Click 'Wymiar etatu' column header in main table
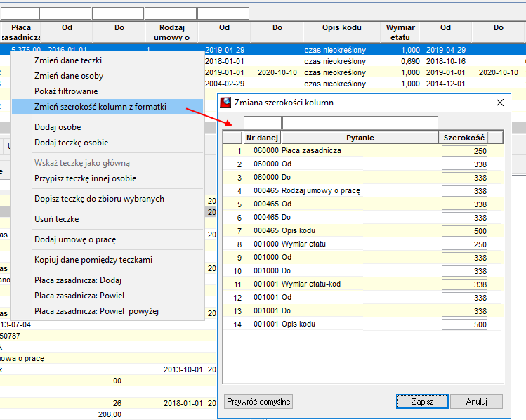526x420 pixels. pos(400,32)
